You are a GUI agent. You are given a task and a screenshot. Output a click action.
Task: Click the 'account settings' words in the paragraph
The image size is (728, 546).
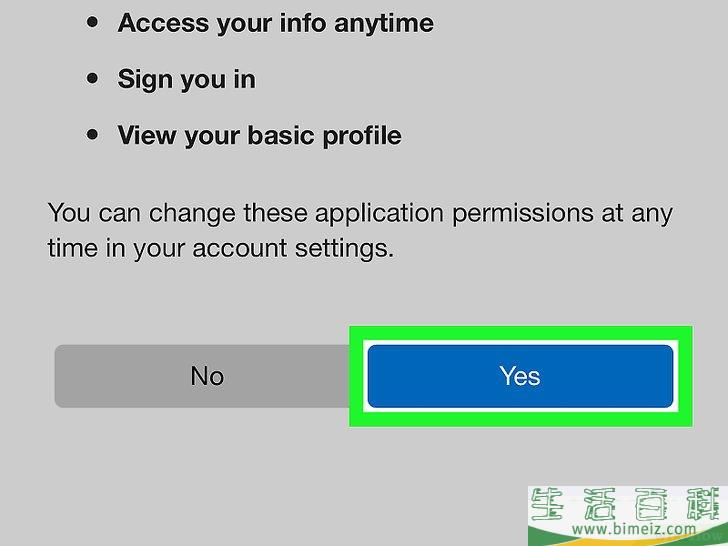click(293, 248)
